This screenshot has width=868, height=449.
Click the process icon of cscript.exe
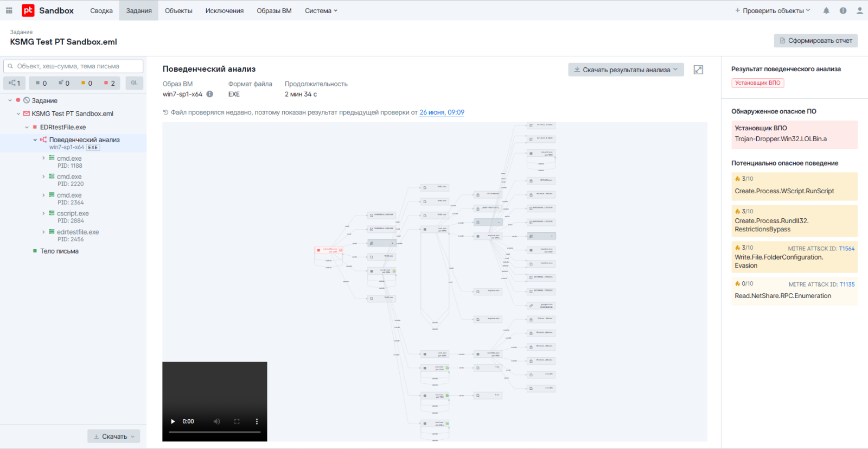(52, 213)
